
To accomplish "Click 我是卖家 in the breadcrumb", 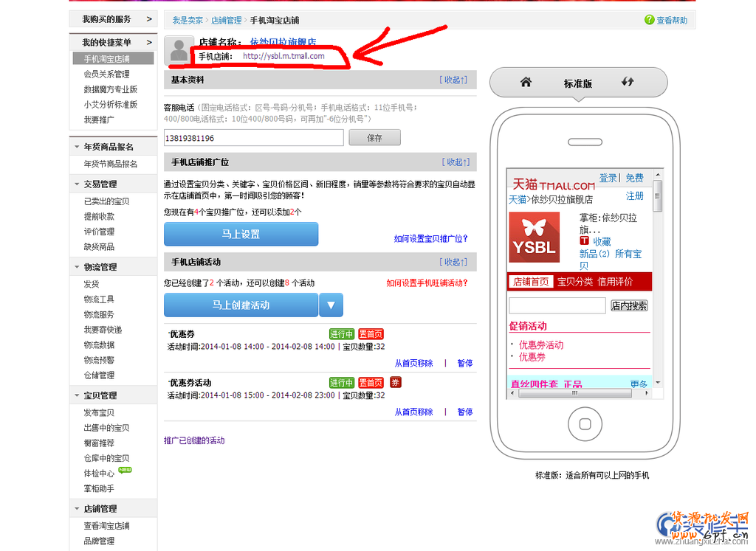I will coord(188,20).
